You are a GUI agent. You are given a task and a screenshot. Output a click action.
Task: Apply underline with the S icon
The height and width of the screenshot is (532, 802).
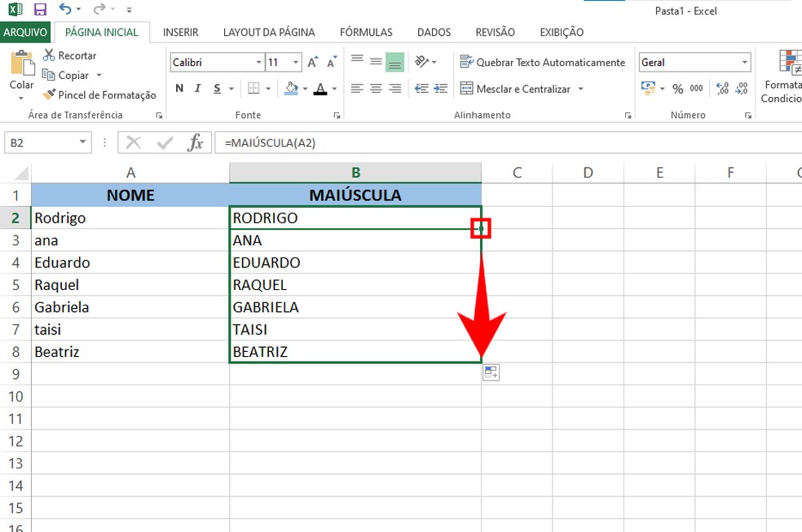(215, 88)
